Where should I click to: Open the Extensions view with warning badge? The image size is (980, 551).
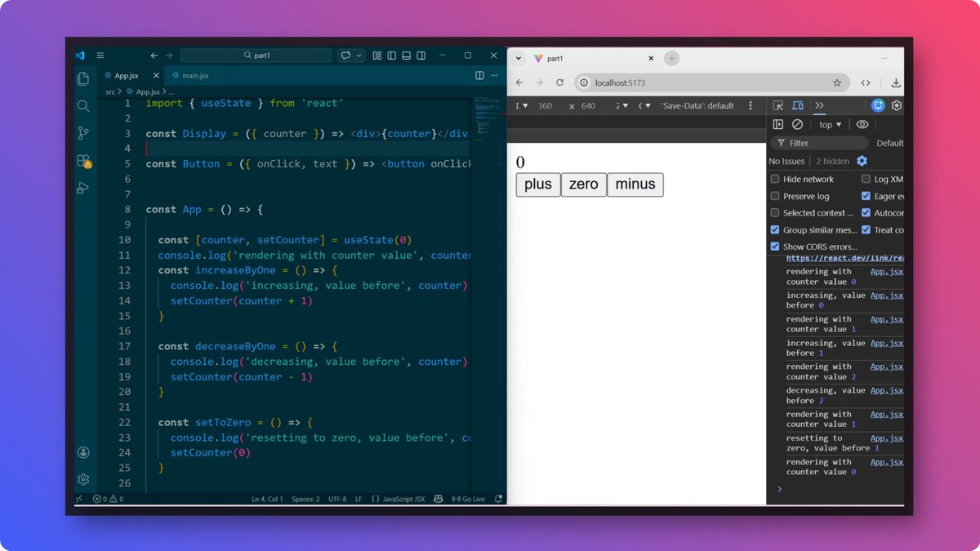click(x=83, y=161)
